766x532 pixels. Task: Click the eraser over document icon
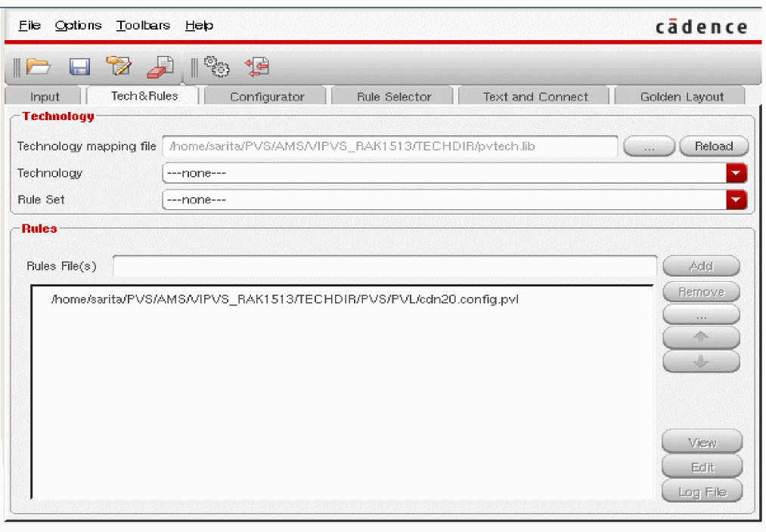(x=160, y=67)
